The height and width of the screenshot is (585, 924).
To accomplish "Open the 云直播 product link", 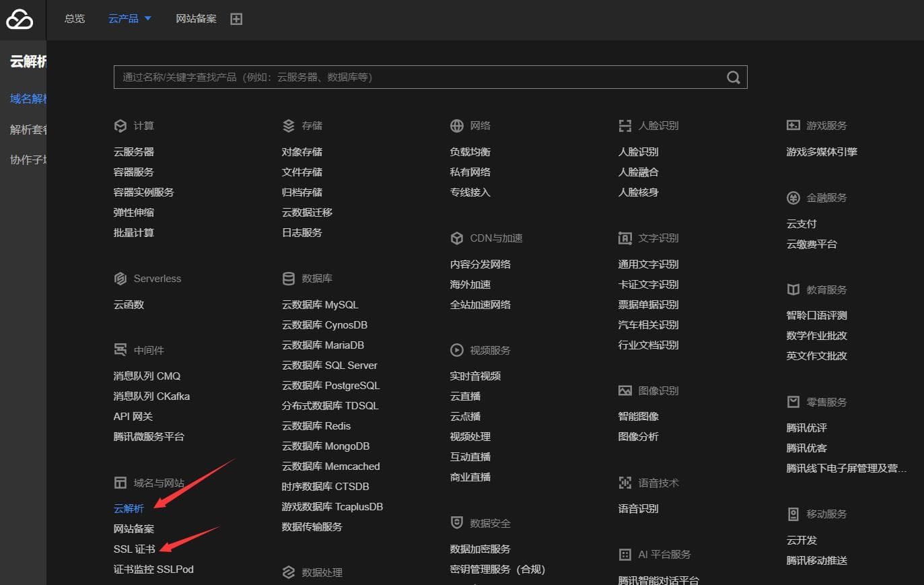I will point(465,397).
